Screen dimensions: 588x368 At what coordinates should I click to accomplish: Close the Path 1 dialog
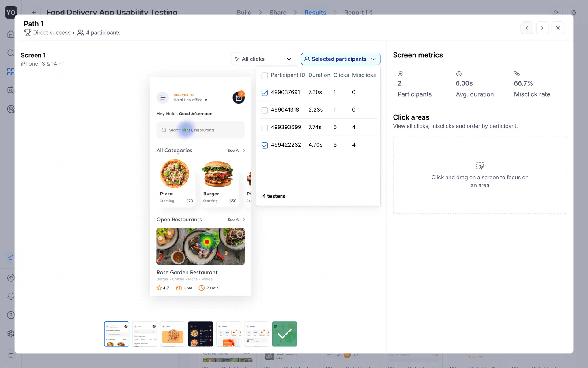tap(558, 28)
